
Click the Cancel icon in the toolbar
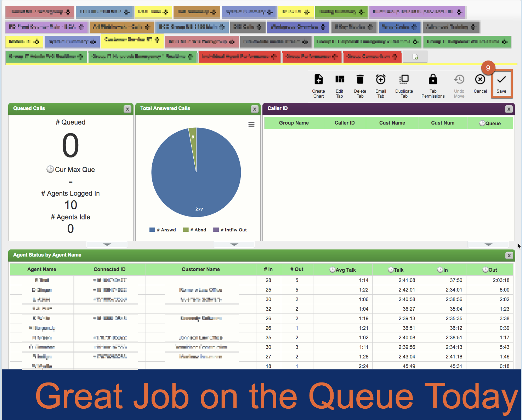[480, 80]
